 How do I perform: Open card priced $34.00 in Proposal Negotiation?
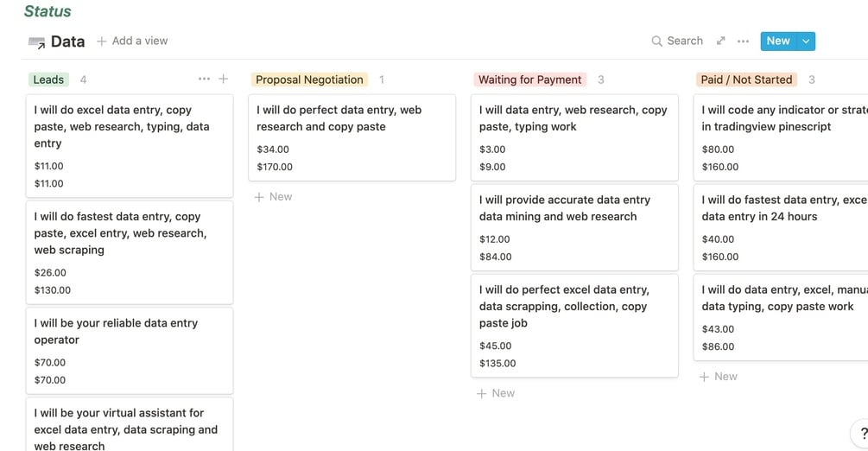click(x=352, y=137)
